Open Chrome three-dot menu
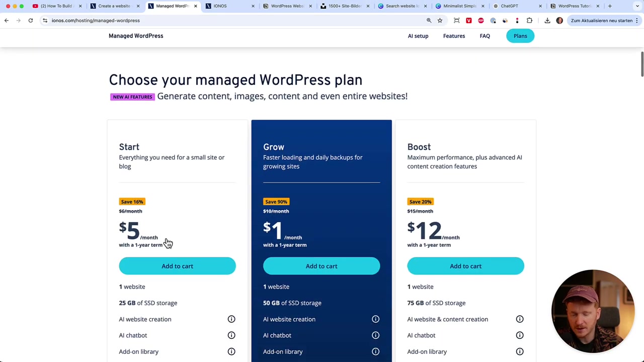The height and width of the screenshot is (362, 644). [x=637, y=21]
